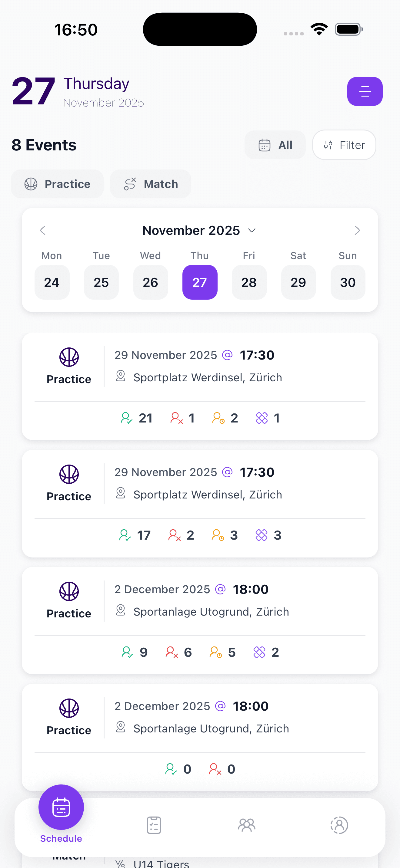Select Friday 28 in the week strip
The image size is (400, 868).
coord(249,282)
